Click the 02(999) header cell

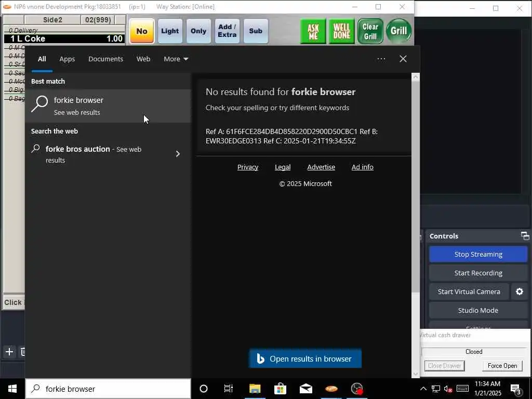click(x=98, y=20)
